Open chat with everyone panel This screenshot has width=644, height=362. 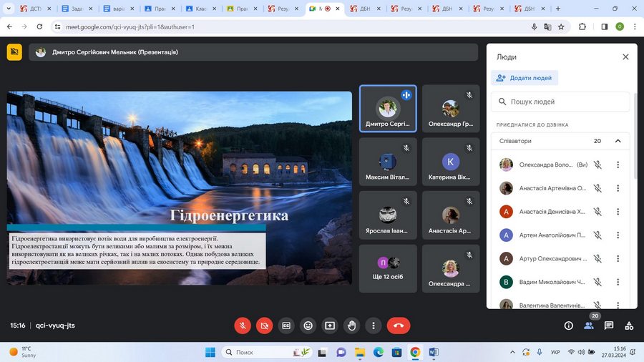[609, 326]
